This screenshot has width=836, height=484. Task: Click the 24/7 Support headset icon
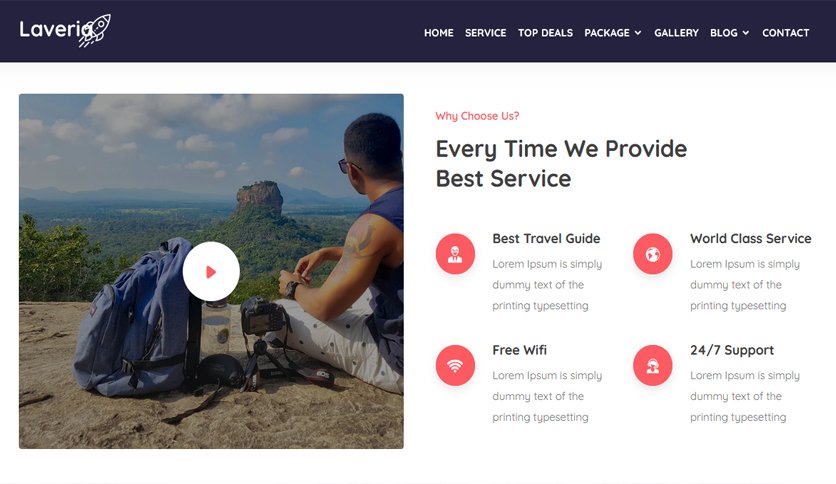pyautogui.click(x=653, y=365)
